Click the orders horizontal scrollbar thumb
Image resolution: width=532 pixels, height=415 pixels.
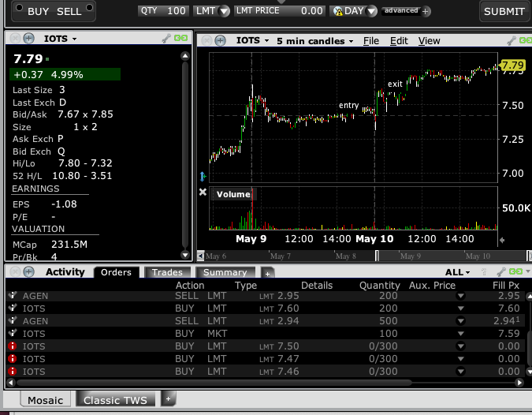pos(214,383)
